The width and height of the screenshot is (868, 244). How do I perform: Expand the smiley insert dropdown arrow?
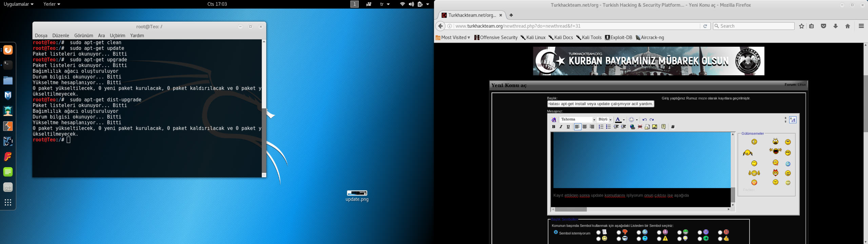pos(637,120)
